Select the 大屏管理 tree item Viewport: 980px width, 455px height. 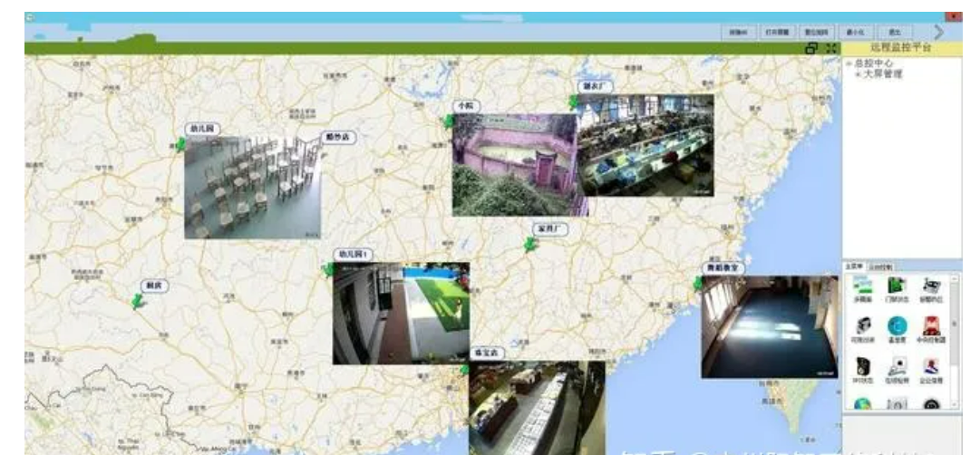(882, 74)
